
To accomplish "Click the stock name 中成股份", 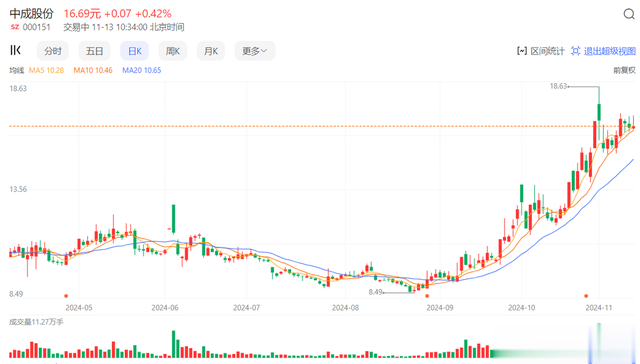I will (31, 13).
